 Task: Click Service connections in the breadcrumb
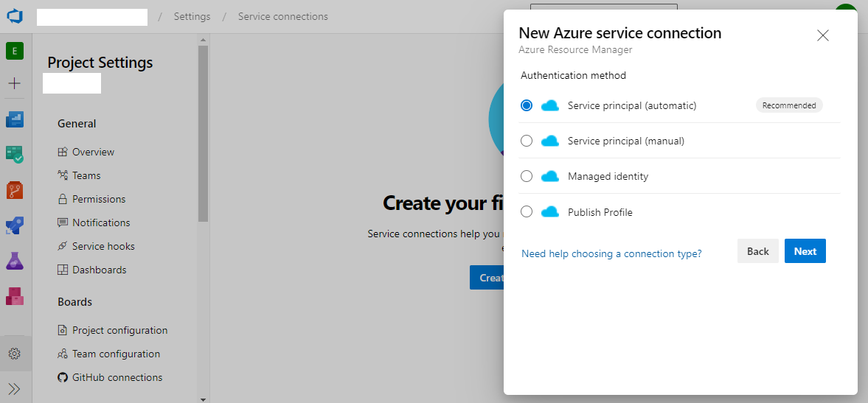coord(283,17)
